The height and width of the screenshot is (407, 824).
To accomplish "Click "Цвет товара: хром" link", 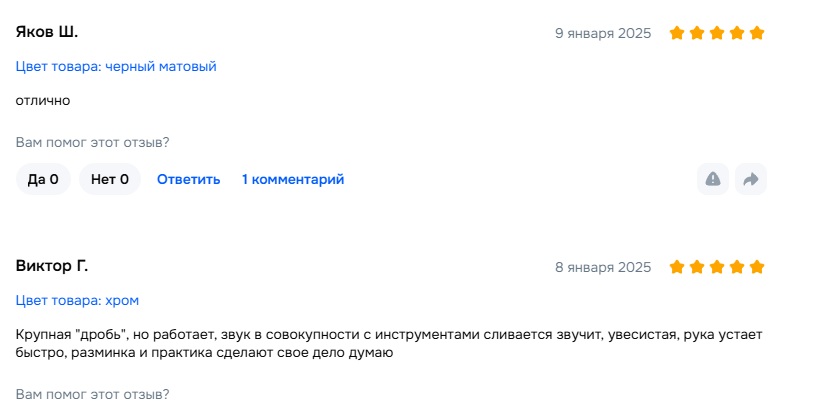I will point(85,300).
